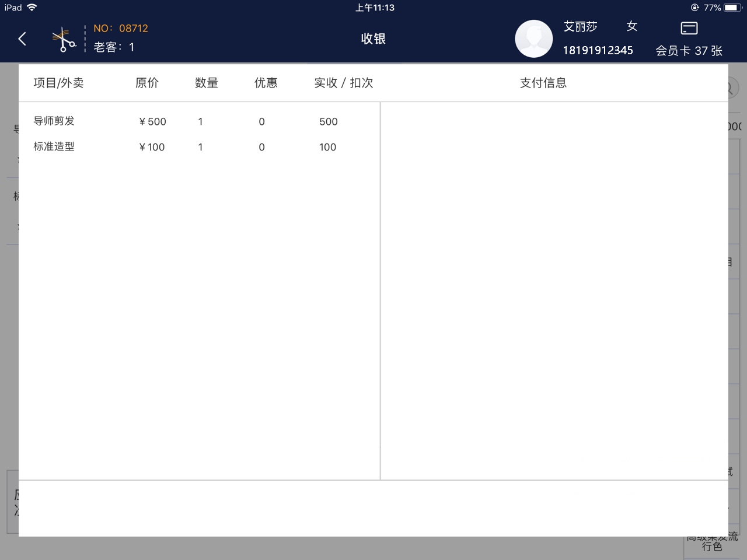Click the battery status icon

pyautogui.click(x=734, y=8)
